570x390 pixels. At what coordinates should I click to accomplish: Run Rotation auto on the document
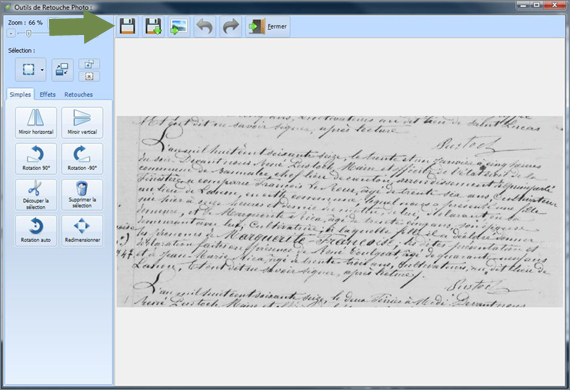click(36, 230)
